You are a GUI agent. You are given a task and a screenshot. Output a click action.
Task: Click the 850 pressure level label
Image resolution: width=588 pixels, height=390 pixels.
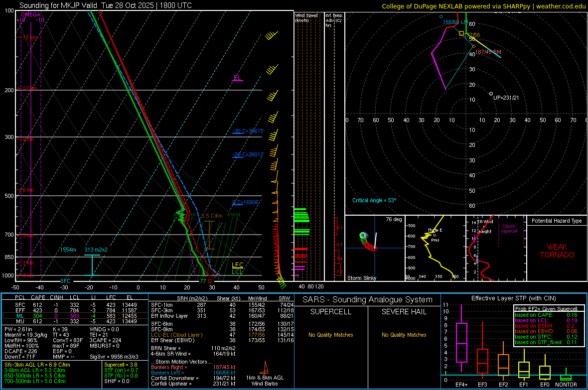tap(9, 257)
